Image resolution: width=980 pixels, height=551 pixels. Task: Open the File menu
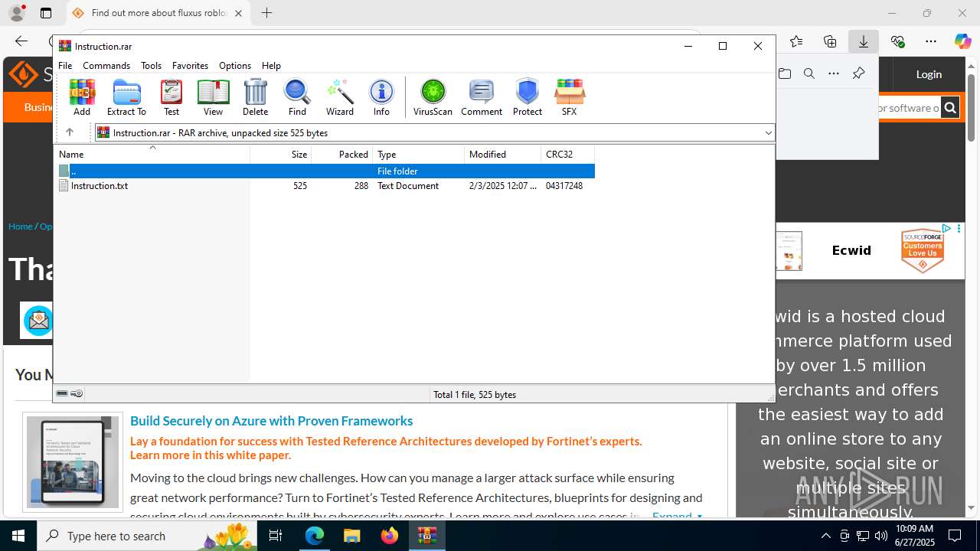click(65, 66)
